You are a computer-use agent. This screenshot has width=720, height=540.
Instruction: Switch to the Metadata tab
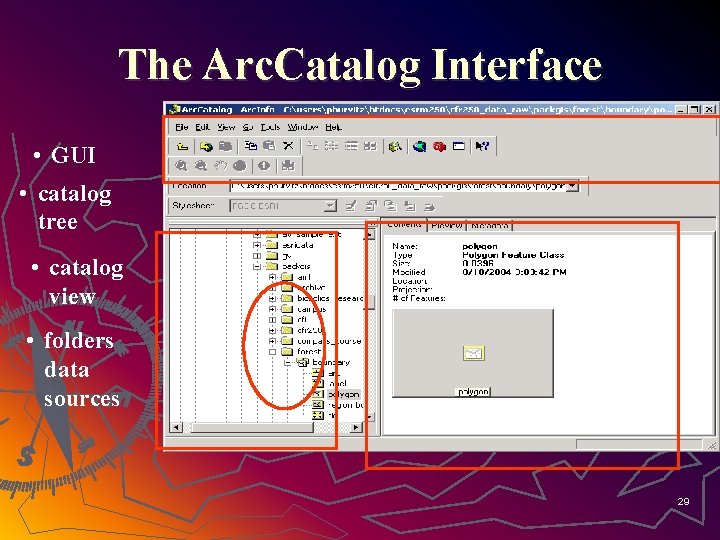click(489, 225)
